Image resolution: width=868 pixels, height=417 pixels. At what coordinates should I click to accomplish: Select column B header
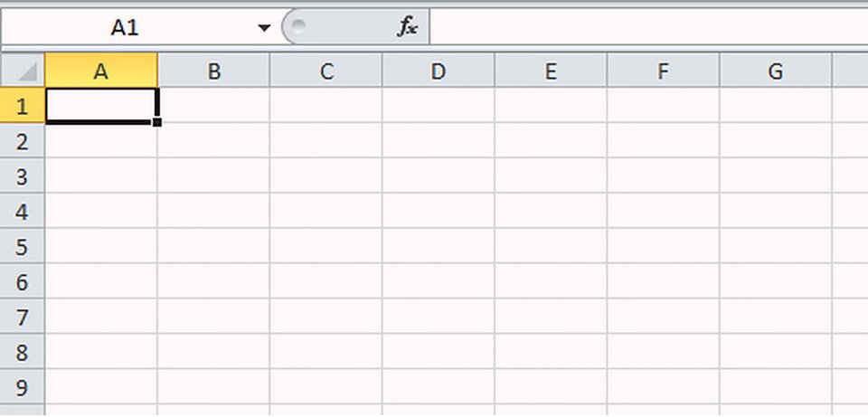point(213,71)
